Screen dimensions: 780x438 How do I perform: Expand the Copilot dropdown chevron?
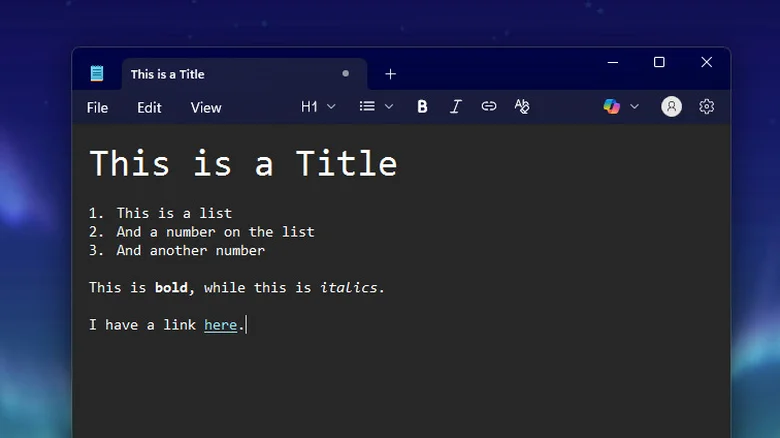point(634,107)
